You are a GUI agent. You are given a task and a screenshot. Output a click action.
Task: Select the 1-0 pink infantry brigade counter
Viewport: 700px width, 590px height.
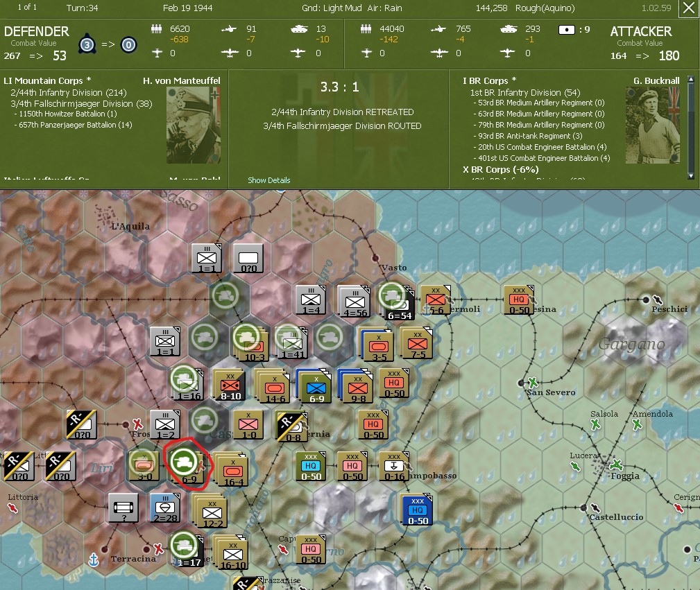[248, 424]
